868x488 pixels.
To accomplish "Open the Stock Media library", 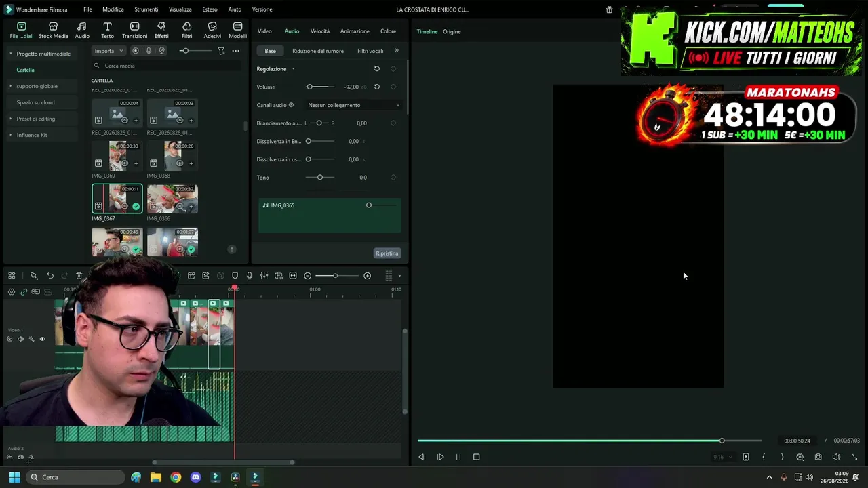I will 53,30.
